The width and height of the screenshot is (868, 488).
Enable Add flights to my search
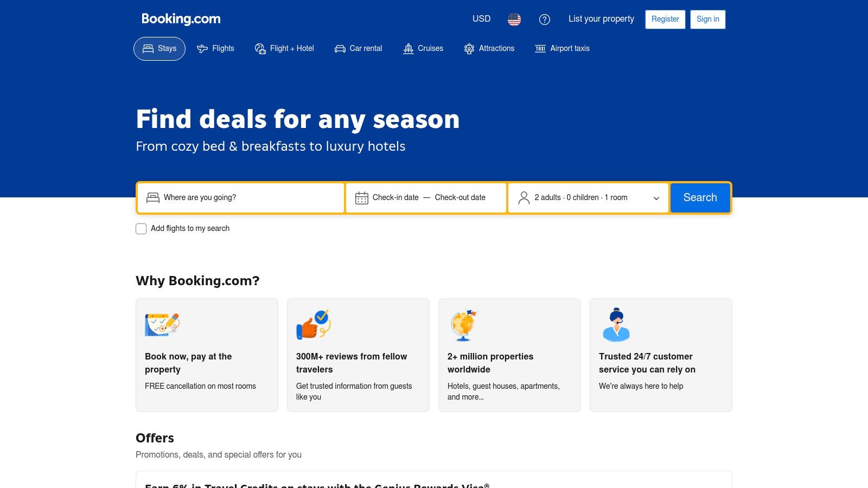point(141,229)
